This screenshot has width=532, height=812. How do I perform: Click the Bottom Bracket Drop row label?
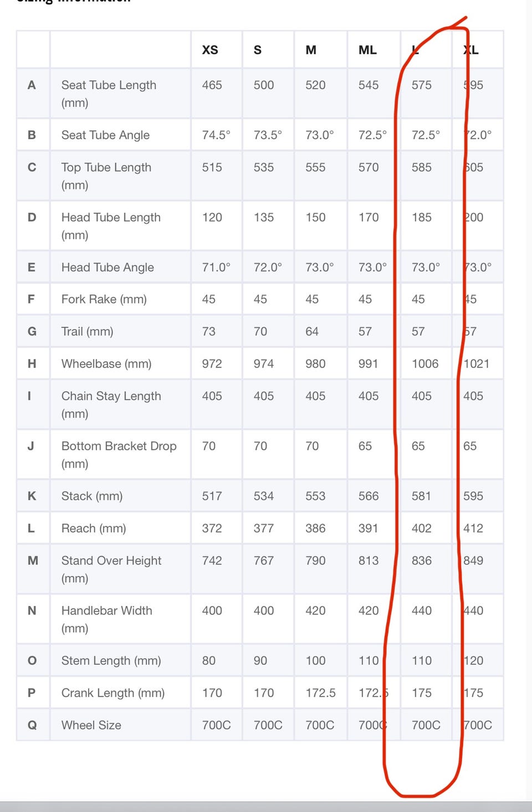119,454
